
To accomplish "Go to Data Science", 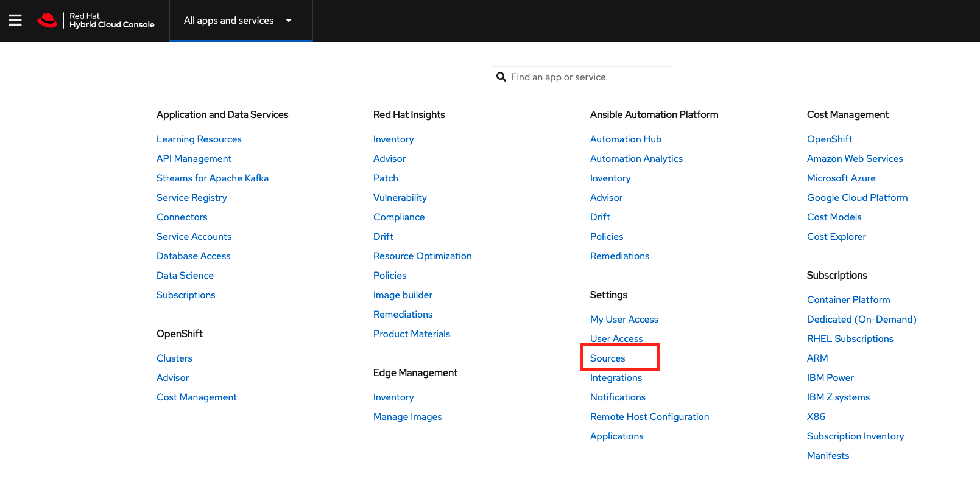I will (185, 276).
